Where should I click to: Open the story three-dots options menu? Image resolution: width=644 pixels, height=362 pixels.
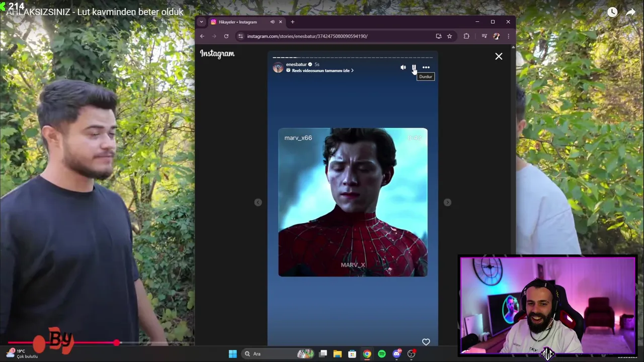tap(426, 67)
